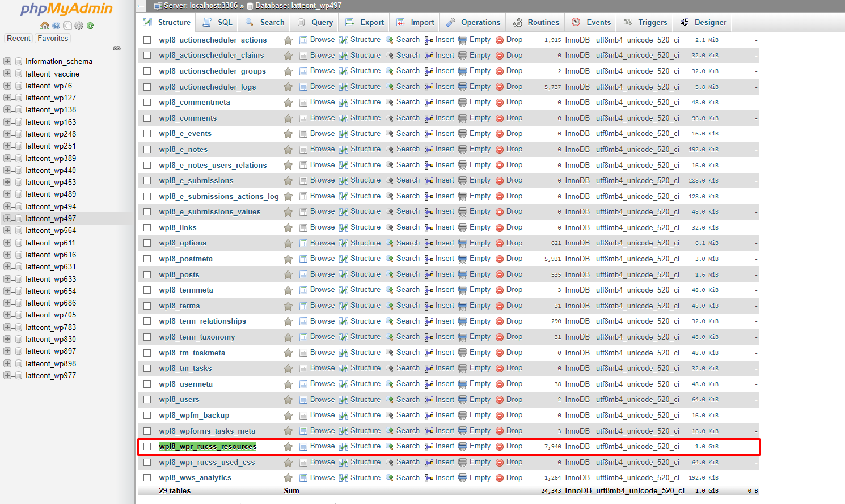Image resolution: width=845 pixels, height=504 pixels.
Task: Expand latteont_wp705 database
Action: (x=7, y=315)
